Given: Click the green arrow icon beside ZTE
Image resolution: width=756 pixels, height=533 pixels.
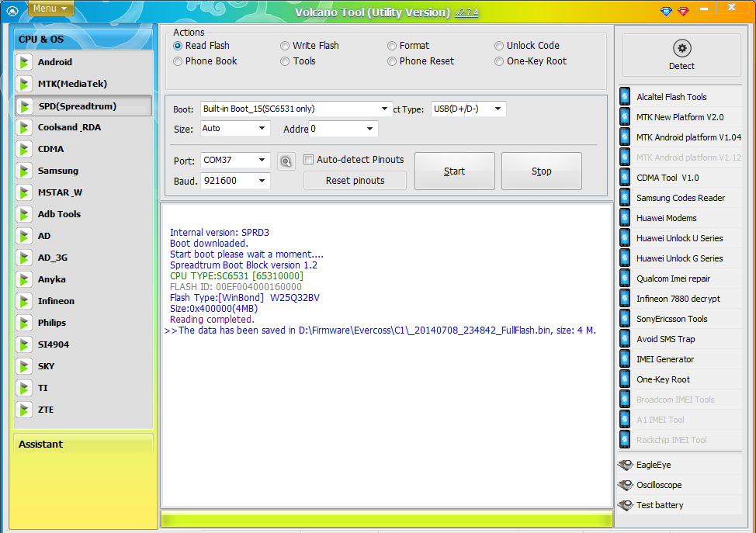Looking at the screenshot, I should pyautogui.click(x=23, y=410).
